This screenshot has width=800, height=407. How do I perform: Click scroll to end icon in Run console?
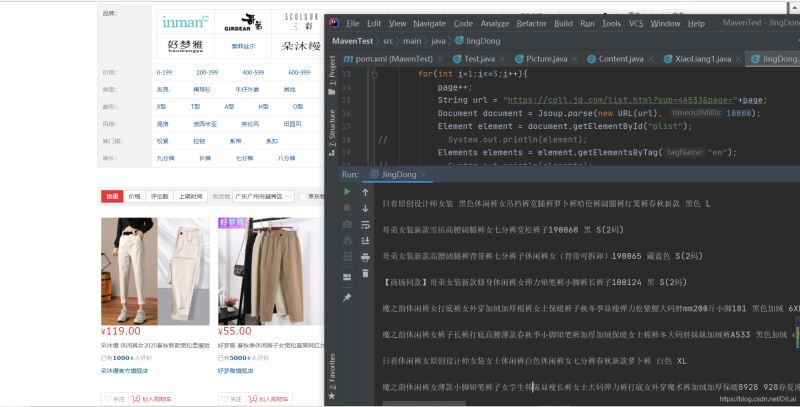coord(365,241)
